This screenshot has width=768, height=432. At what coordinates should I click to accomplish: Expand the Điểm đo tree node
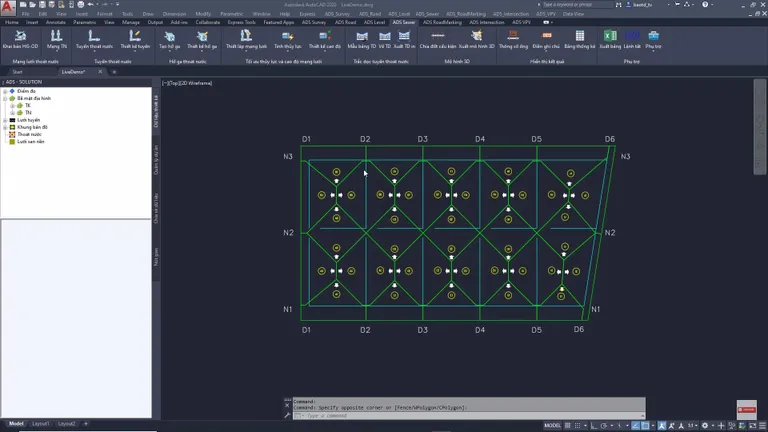(x=5, y=91)
